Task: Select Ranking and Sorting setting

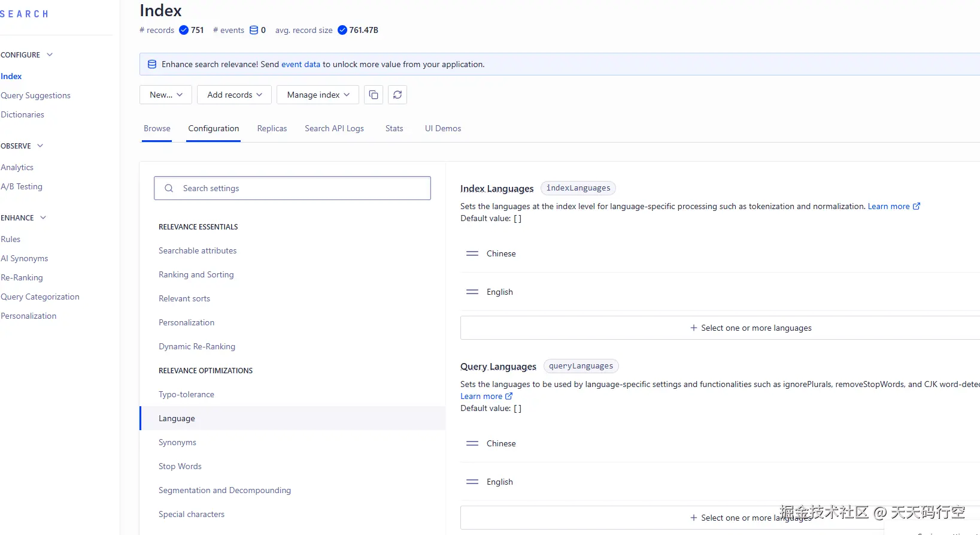Action: [x=196, y=274]
